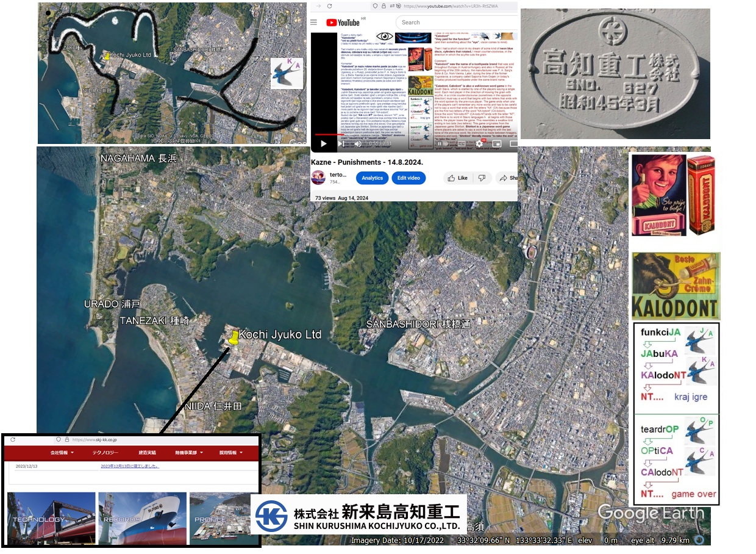
Task: Click the Share button beside dislike
Action: click(507, 178)
